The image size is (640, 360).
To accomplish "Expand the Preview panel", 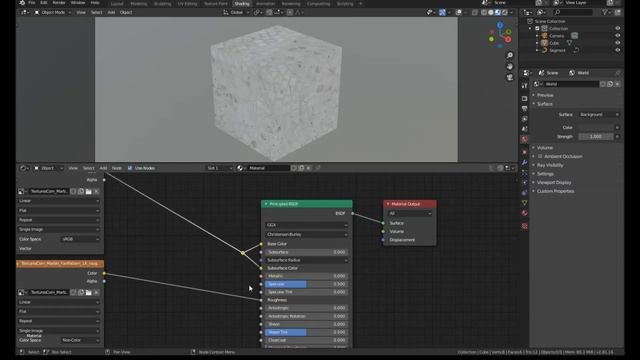I will [545, 95].
